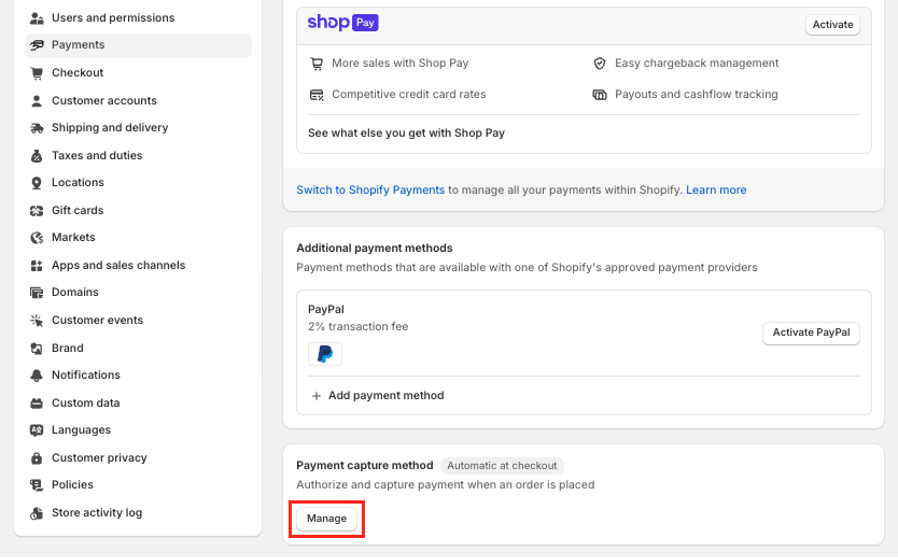Follow the Switch to Shopify Payments link

(370, 190)
